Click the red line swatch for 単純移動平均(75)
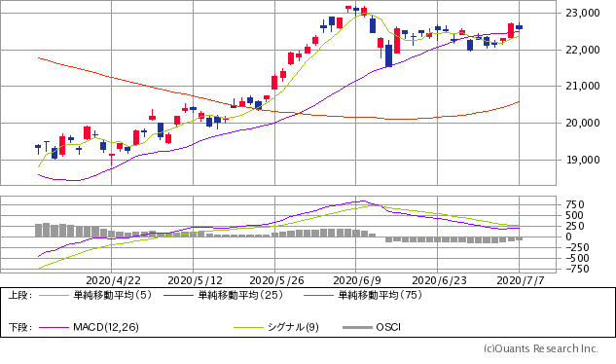Screen dimensions: 616x364 [x=318, y=295]
